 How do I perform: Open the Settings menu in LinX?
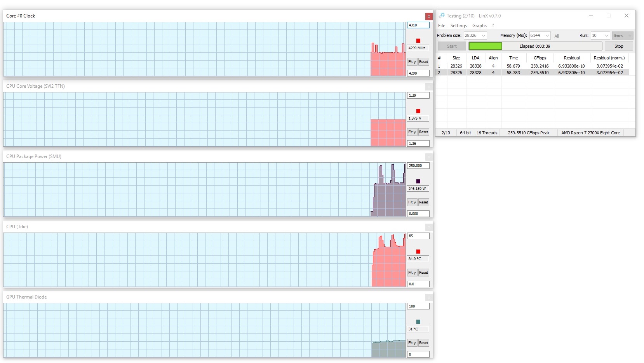click(458, 26)
